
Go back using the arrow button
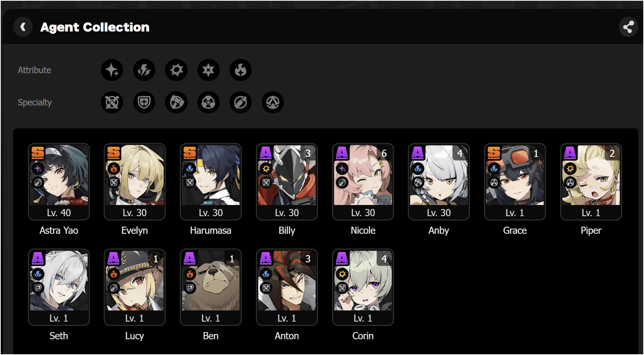[x=23, y=27]
